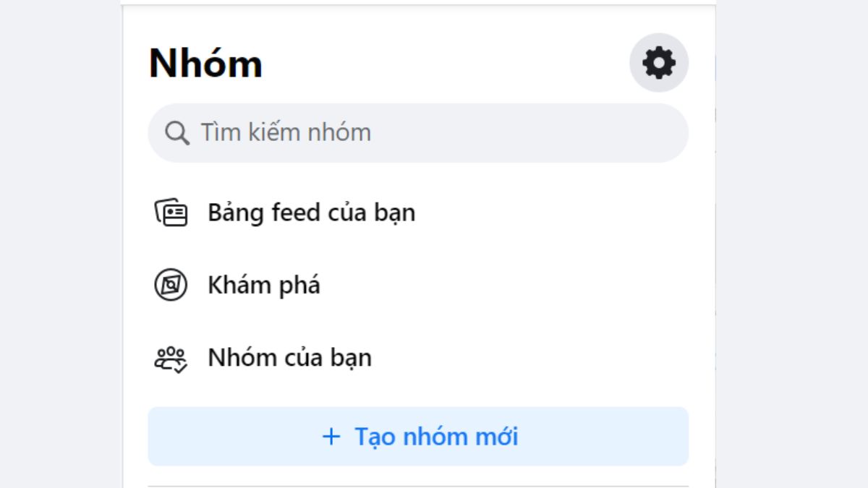868x488 pixels.
Task: Select Bảng feed của bạn menu entry
Action: pos(311,213)
